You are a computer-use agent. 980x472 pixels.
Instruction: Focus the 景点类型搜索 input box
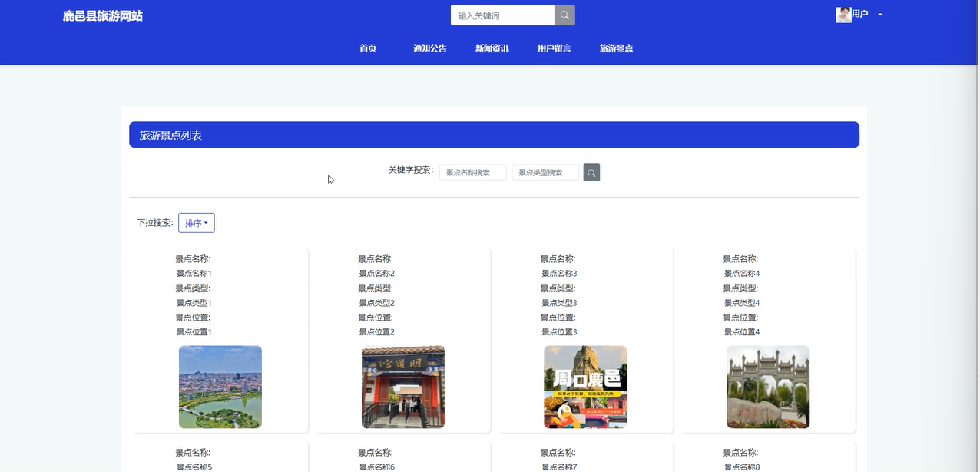pos(545,173)
